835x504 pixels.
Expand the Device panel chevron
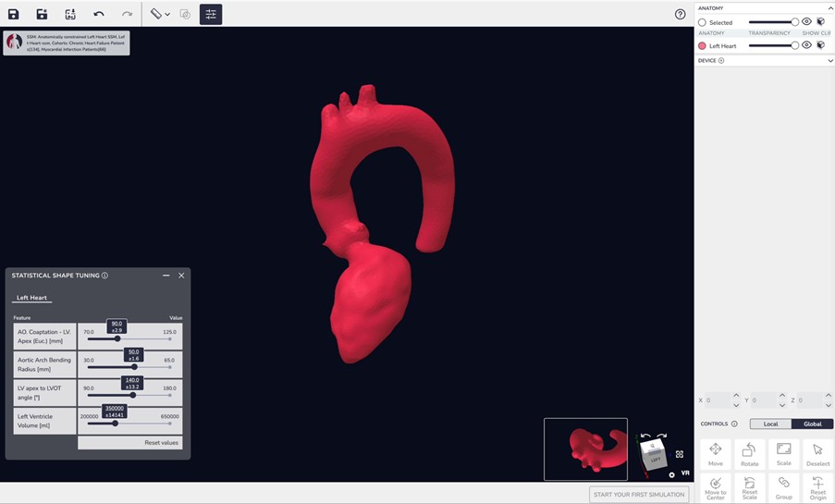coord(830,61)
